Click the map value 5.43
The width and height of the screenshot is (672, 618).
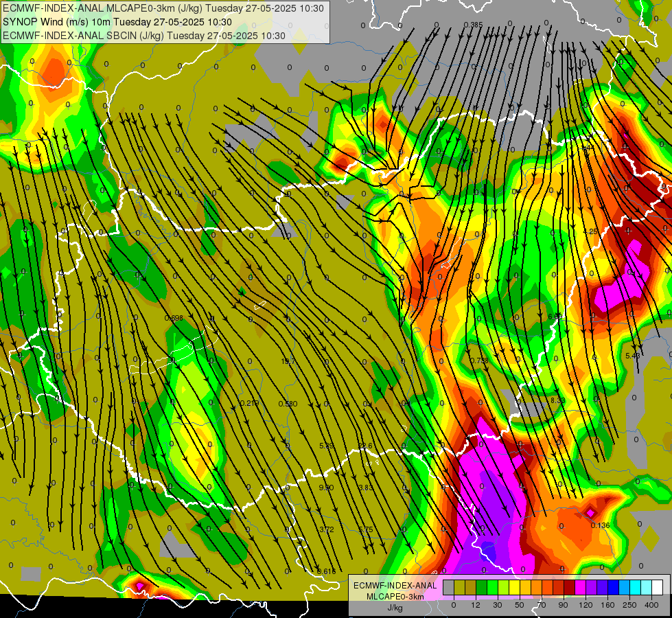point(633,356)
